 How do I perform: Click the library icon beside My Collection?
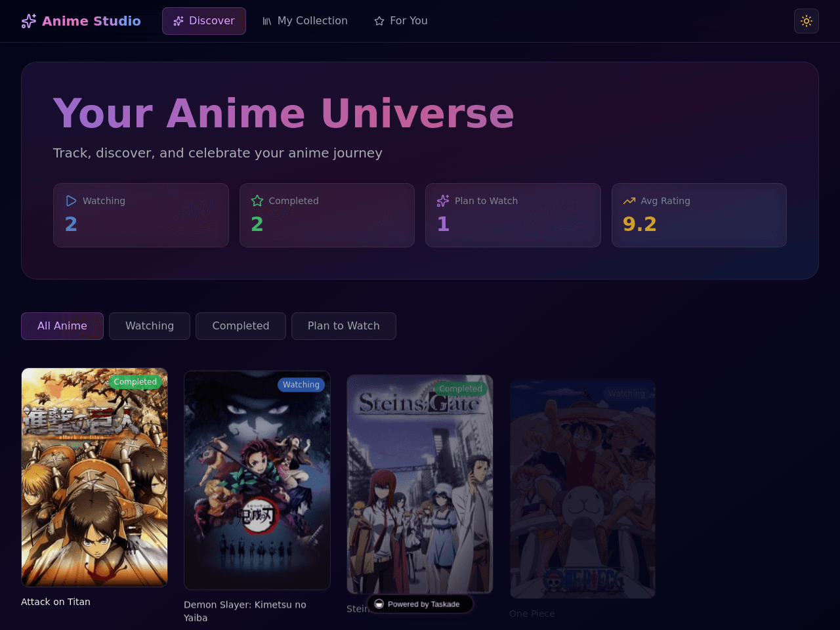coord(267,21)
